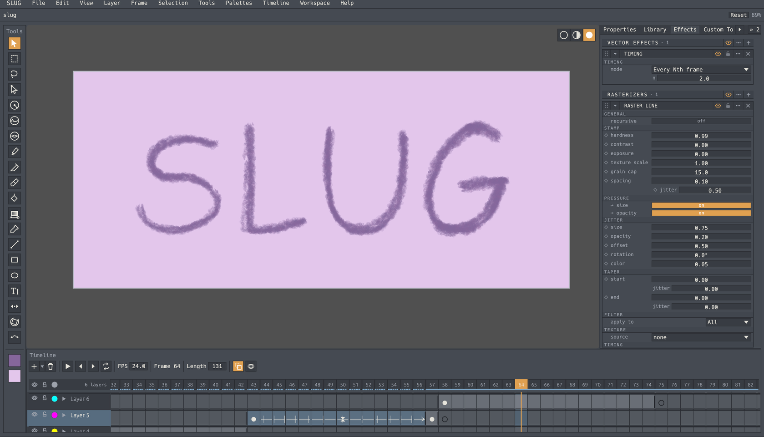Click the cyan Layer 6 color dot
764x437 pixels.
[x=55, y=399]
